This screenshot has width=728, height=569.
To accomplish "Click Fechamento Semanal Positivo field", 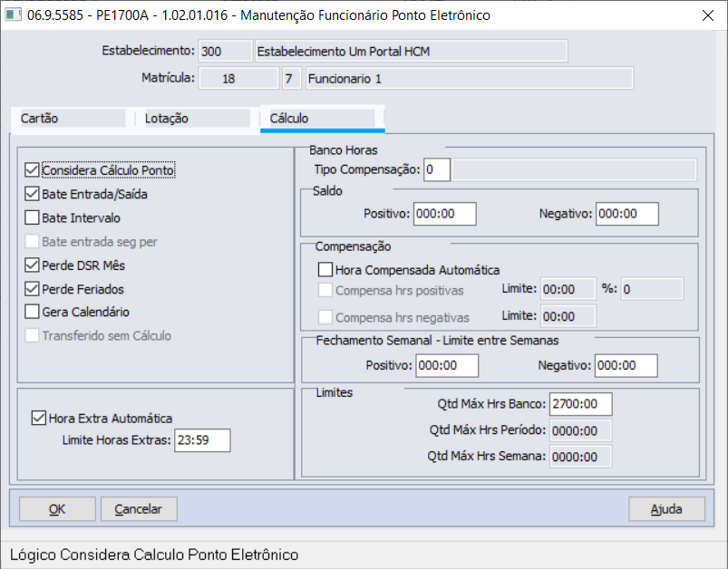I will click(447, 366).
